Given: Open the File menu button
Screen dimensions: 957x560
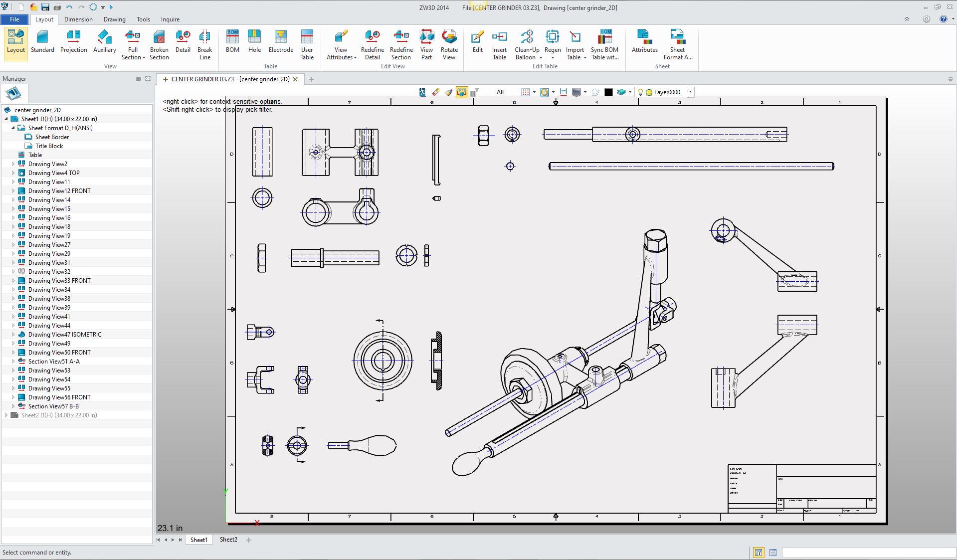Looking at the screenshot, I should (14, 19).
